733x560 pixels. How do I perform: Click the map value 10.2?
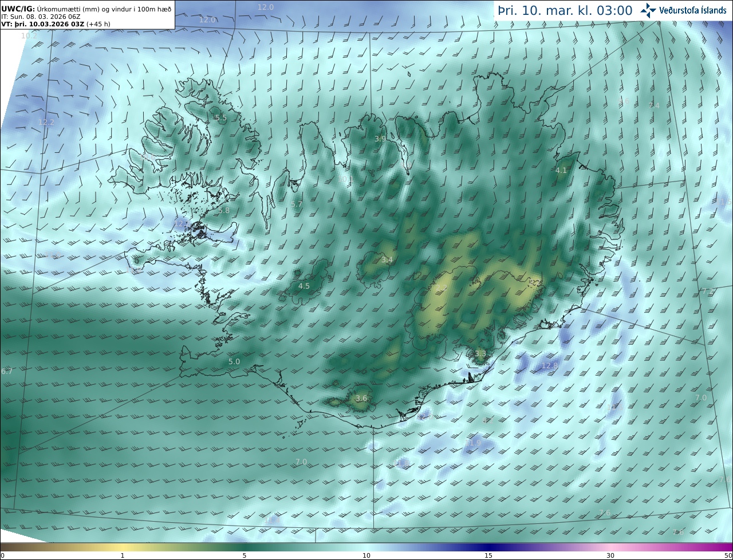click(x=29, y=36)
